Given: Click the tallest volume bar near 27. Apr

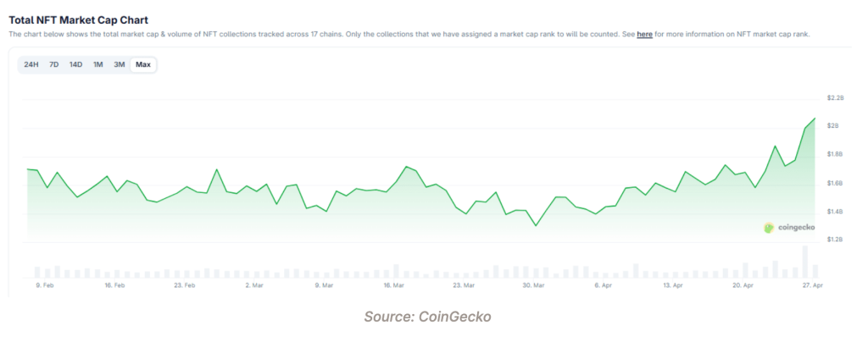Looking at the screenshot, I should tap(805, 262).
